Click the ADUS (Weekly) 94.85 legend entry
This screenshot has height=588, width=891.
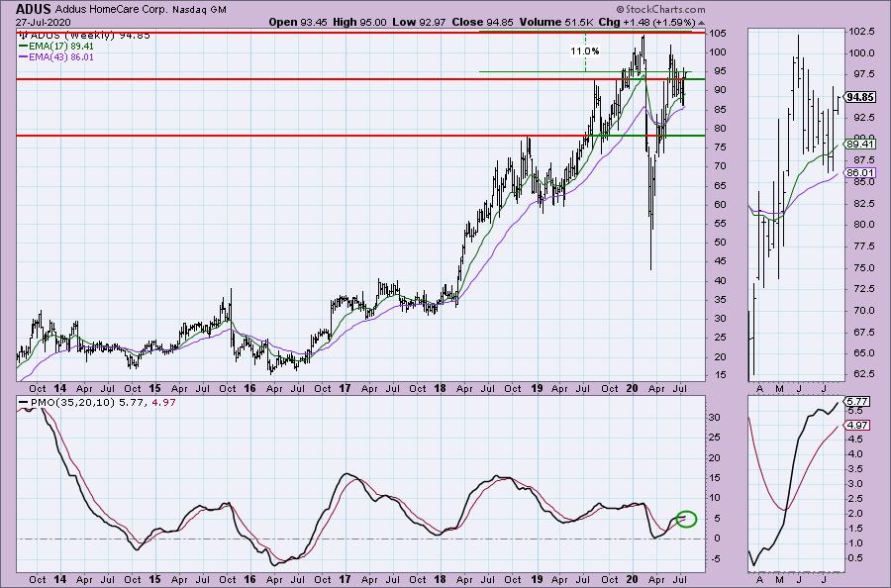[89, 36]
